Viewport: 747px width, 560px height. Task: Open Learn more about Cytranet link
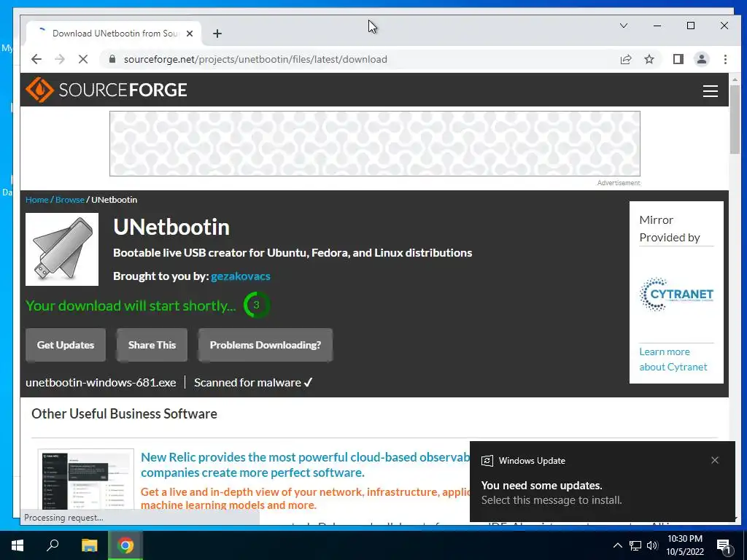point(673,359)
